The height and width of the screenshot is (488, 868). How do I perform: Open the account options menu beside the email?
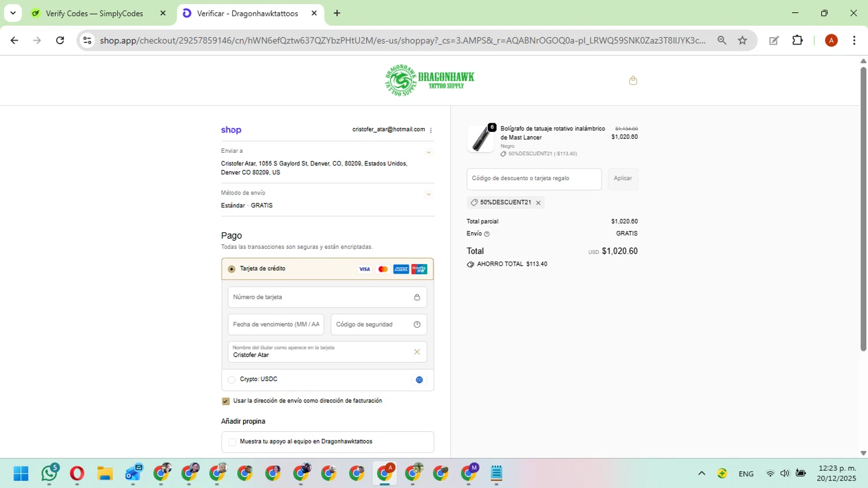click(x=431, y=130)
